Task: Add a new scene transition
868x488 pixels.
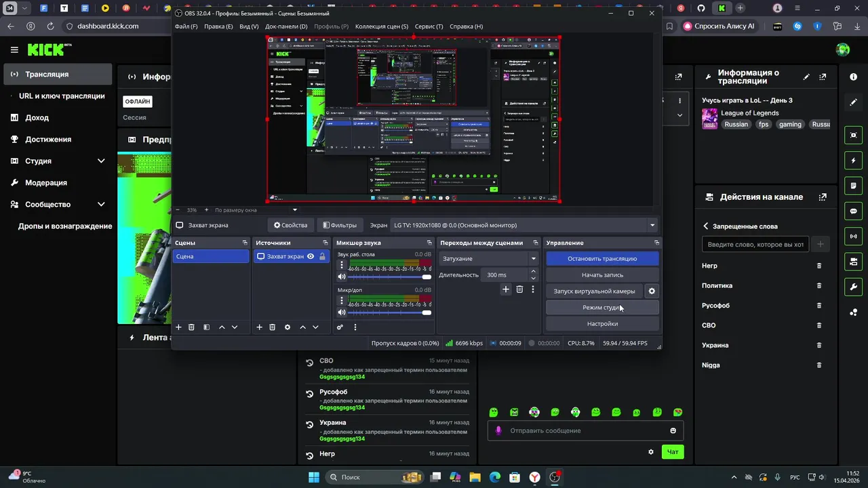Action: click(505, 289)
